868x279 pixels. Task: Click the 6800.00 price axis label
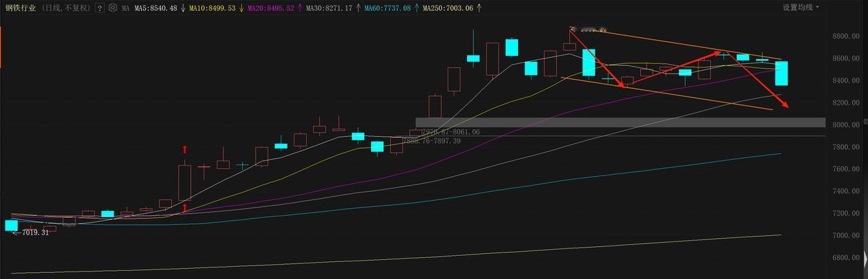tap(845, 258)
